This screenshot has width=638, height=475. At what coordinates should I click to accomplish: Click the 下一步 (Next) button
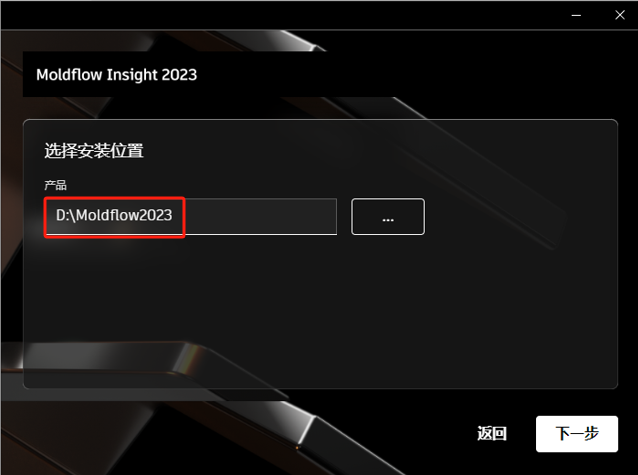click(577, 434)
